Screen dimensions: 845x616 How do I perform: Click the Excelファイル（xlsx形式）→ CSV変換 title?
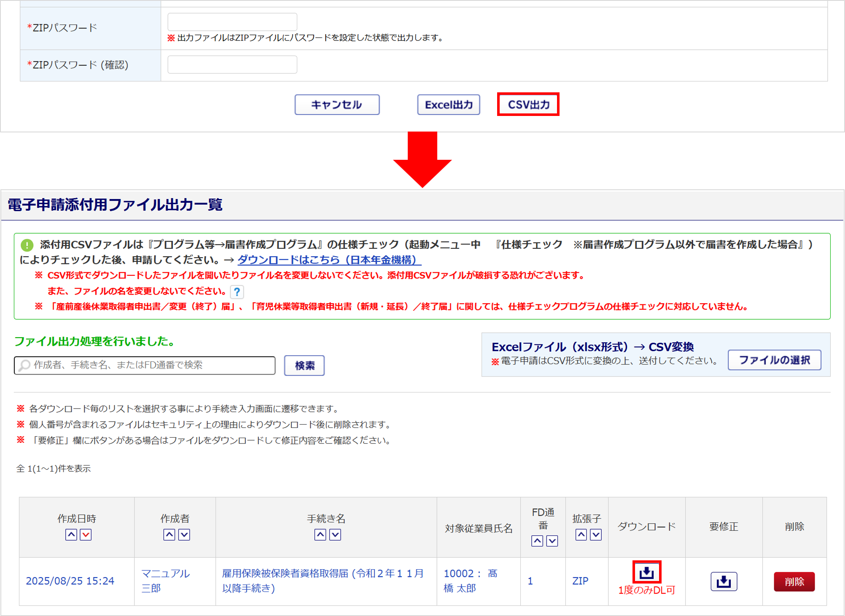(592, 347)
